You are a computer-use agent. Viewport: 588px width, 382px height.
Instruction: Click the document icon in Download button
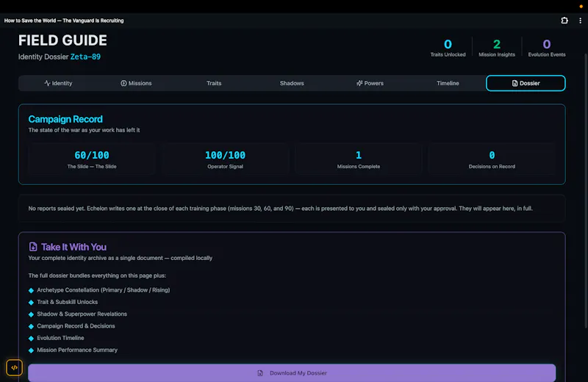(260, 373)
